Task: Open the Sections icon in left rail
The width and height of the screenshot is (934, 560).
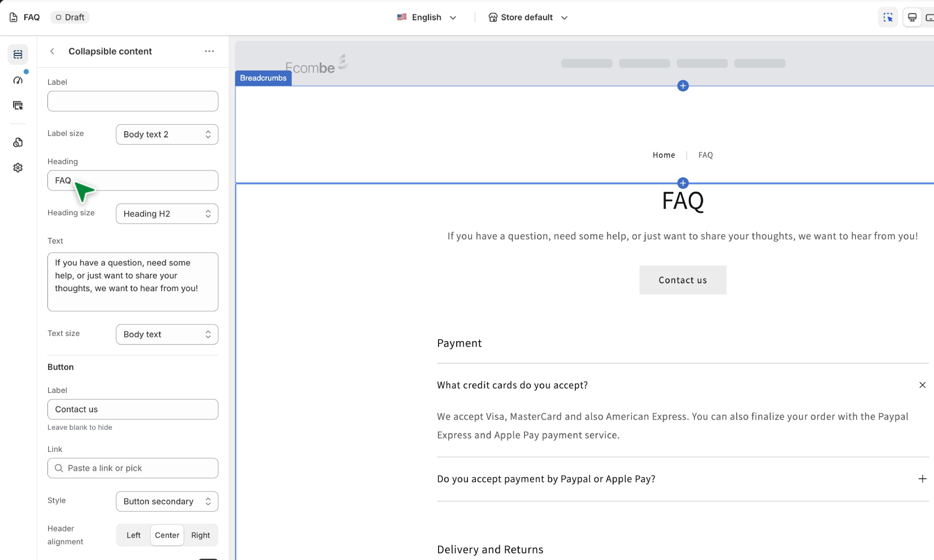Action: (x=18, y=55)
